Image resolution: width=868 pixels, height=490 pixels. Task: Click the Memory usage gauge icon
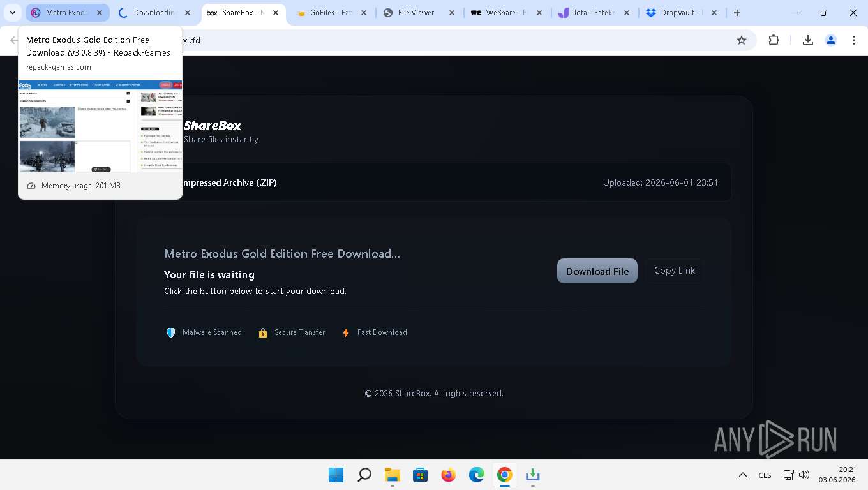31,186
